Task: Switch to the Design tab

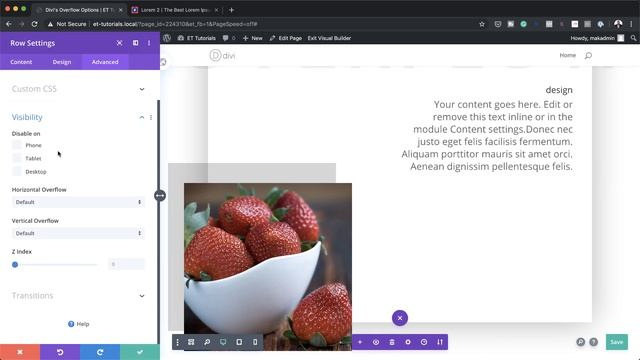Action: coord(62,62)
